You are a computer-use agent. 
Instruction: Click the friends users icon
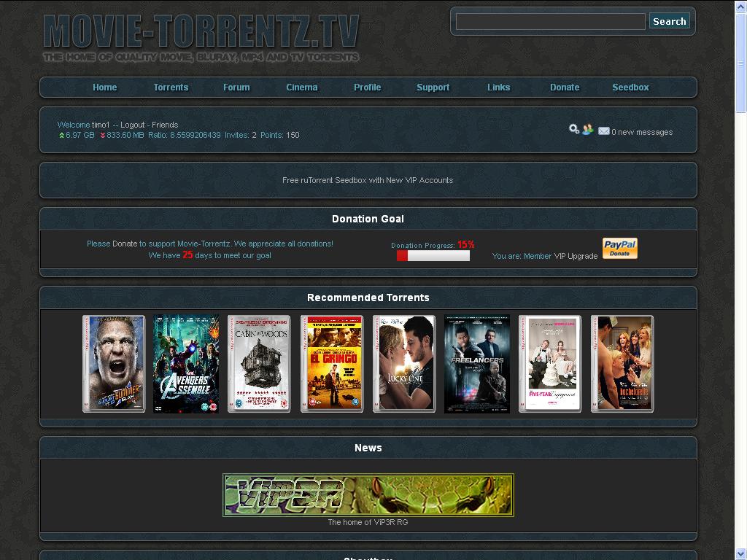pyautogui.click(x=588, y=129)
